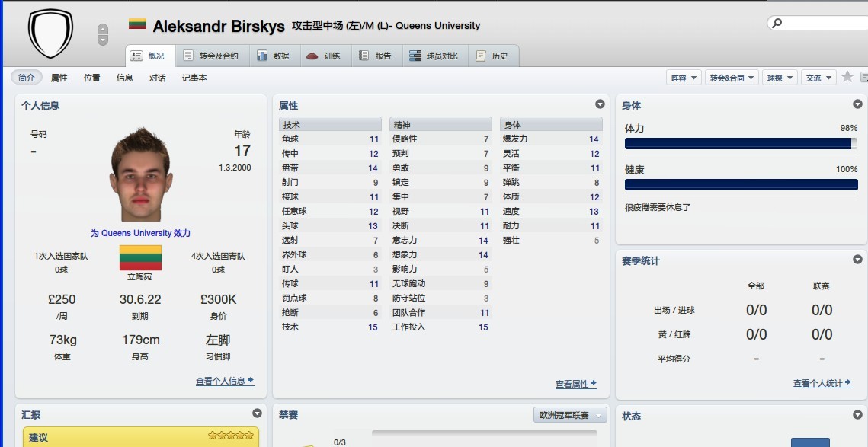Click the £300K 身价 value
The height and width of the screenshot is (447, 868).
(218, 299)
